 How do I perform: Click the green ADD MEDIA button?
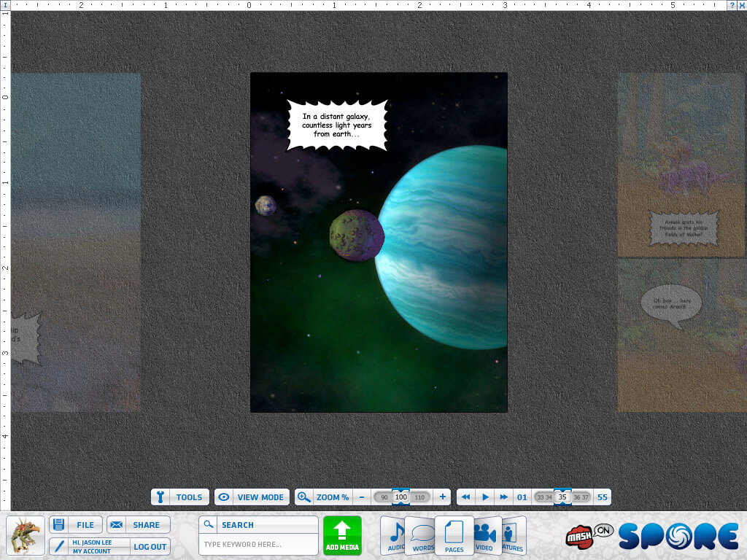tap(342, 535)
